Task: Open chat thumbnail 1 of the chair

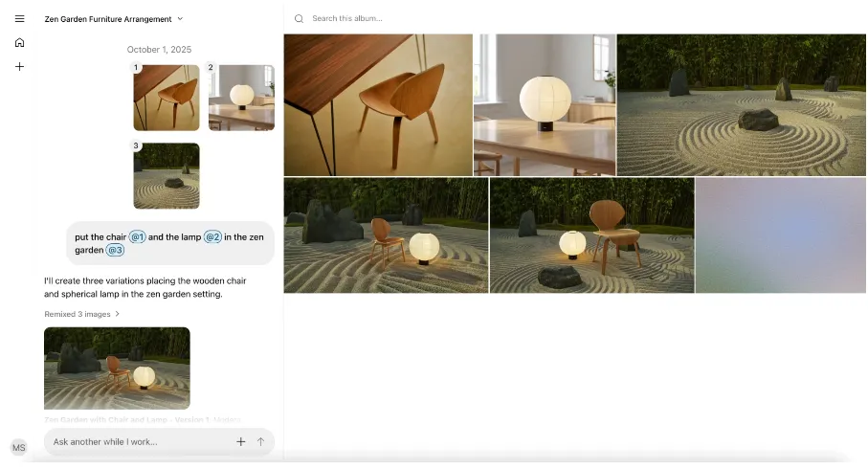Action: [166, 98]
